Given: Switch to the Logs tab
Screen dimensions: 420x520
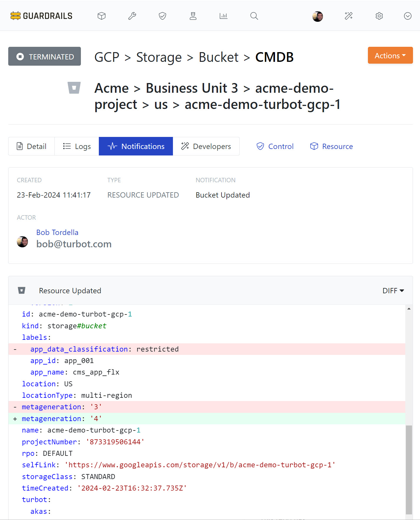Looking at the screenshot, I should coord(77,146).
